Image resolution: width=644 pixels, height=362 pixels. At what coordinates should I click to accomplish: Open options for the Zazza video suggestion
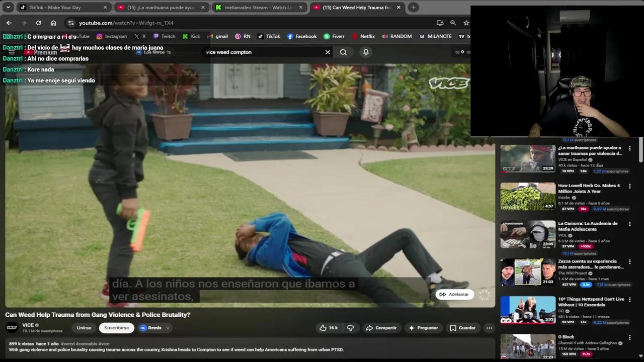(629, 262)
